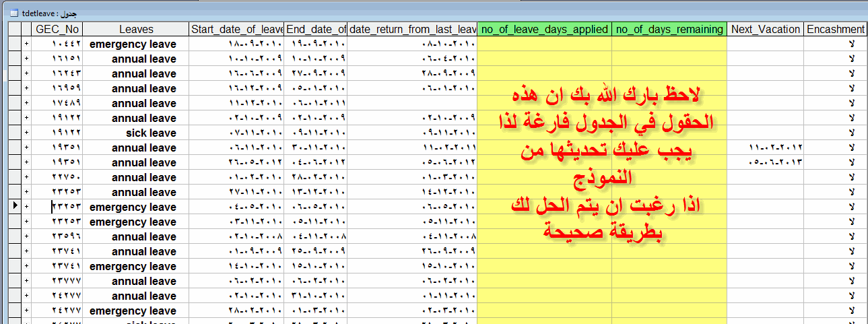Screen dimensions: 868x324
Task: Select the Leaves column header
Action: click(x=136, y=29)
